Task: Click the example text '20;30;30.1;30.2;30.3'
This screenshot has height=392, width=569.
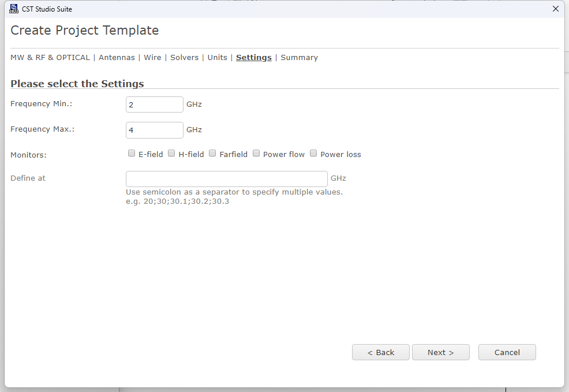Action: coord(186,201)
